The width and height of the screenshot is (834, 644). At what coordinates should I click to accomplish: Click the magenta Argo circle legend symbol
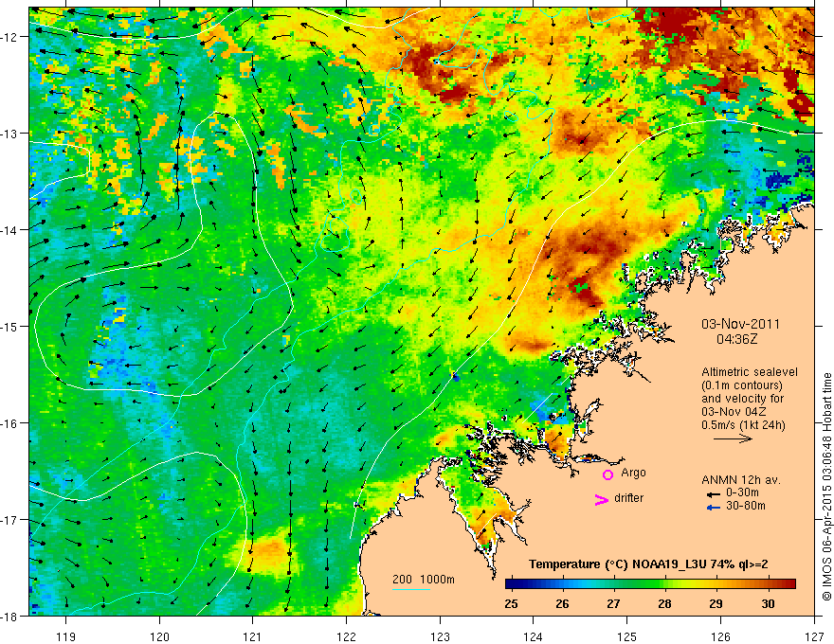[x=607, y=474]
